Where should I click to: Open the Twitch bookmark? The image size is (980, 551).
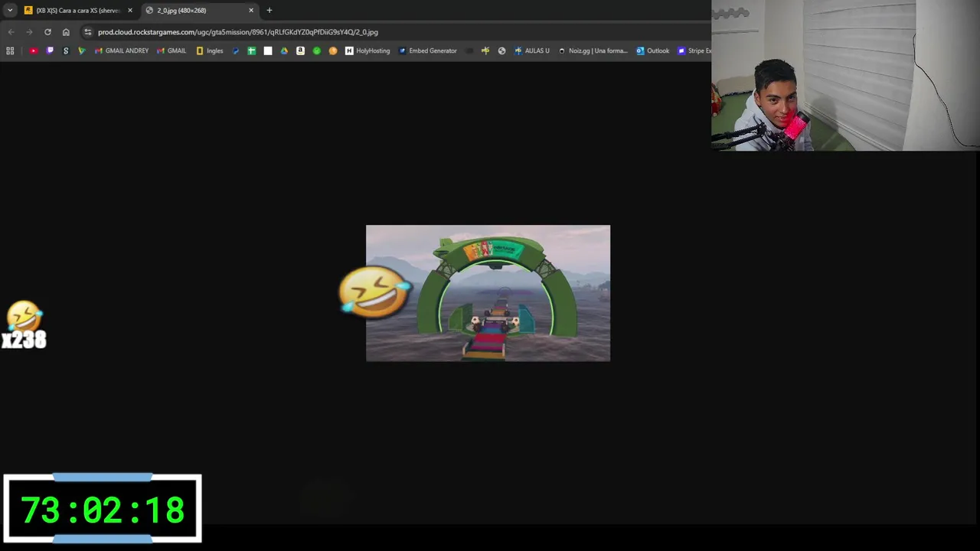[x=50, y=51]
